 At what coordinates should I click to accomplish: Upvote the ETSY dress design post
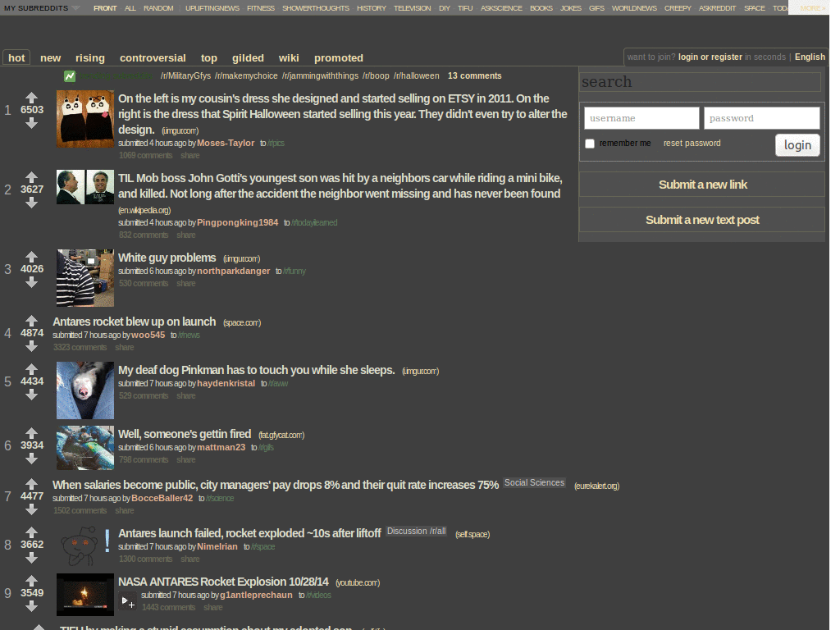coord(32,98)
